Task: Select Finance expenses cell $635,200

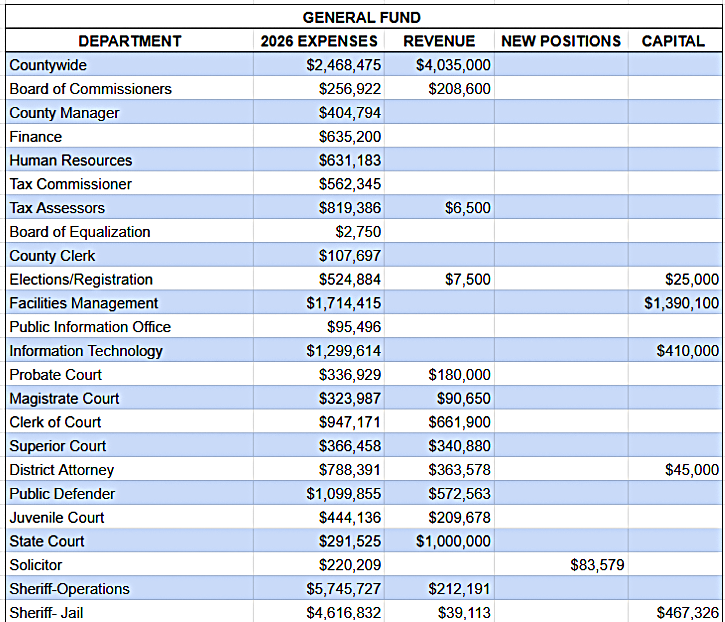Action: coord(349,137)
